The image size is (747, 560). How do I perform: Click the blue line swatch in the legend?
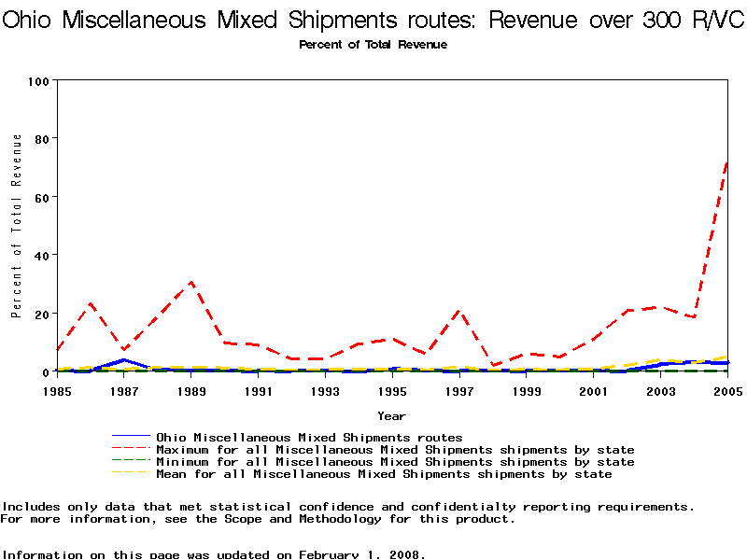tap(130, 437)
